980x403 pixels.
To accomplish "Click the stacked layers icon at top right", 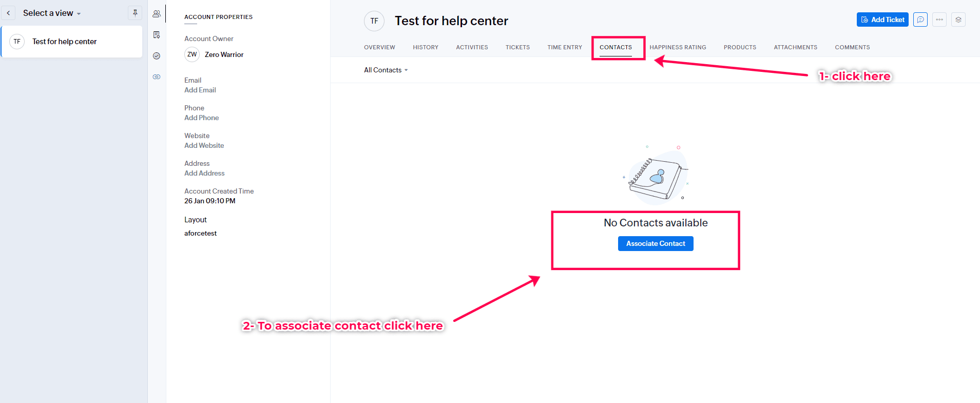I will point(958,20).
